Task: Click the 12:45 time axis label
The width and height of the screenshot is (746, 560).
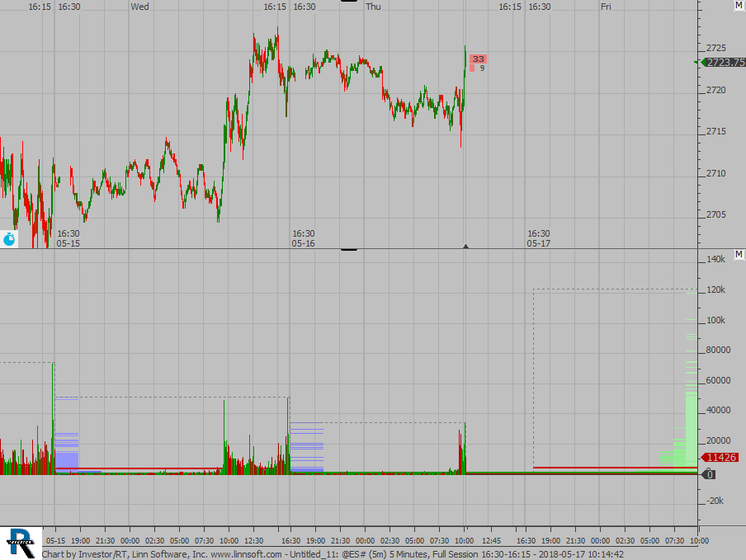Action: (x=491, y=540)
